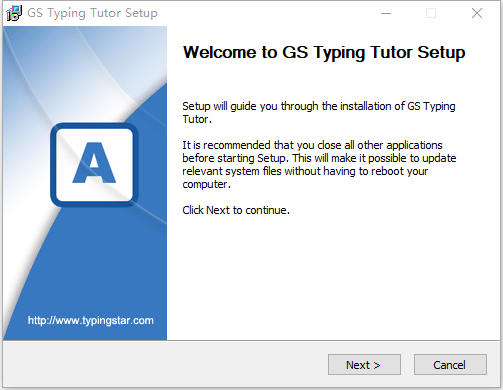Click the 'Click Next to continue' text
503x390 pixels.
pyautogui.click(x=236, y=210)
